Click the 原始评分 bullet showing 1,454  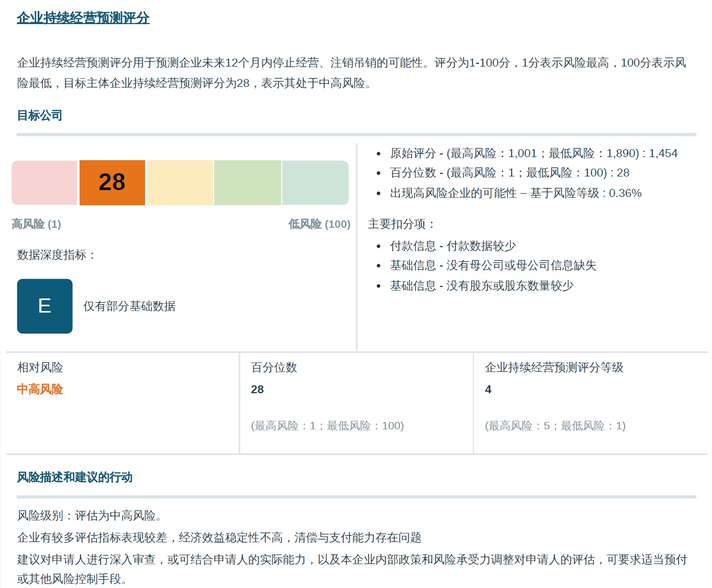click(533, 153)
